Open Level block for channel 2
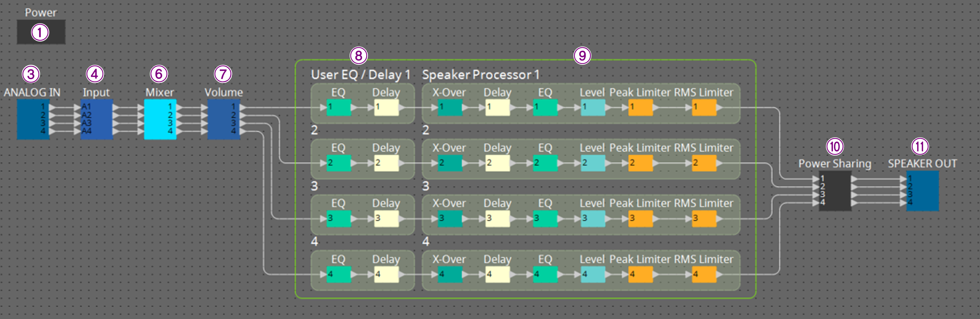Image resolution: width=980 pixels, height=319 pixels. [x=593, y=163]
